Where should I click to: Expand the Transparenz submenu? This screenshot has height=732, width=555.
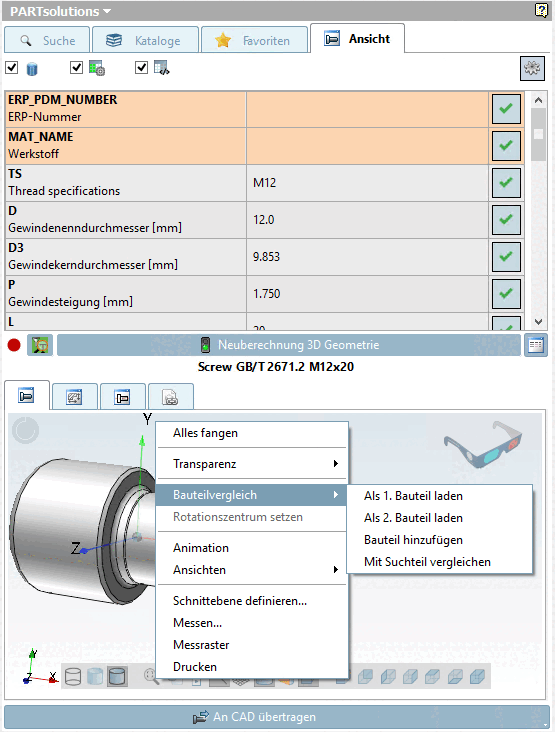pos(253,464)
